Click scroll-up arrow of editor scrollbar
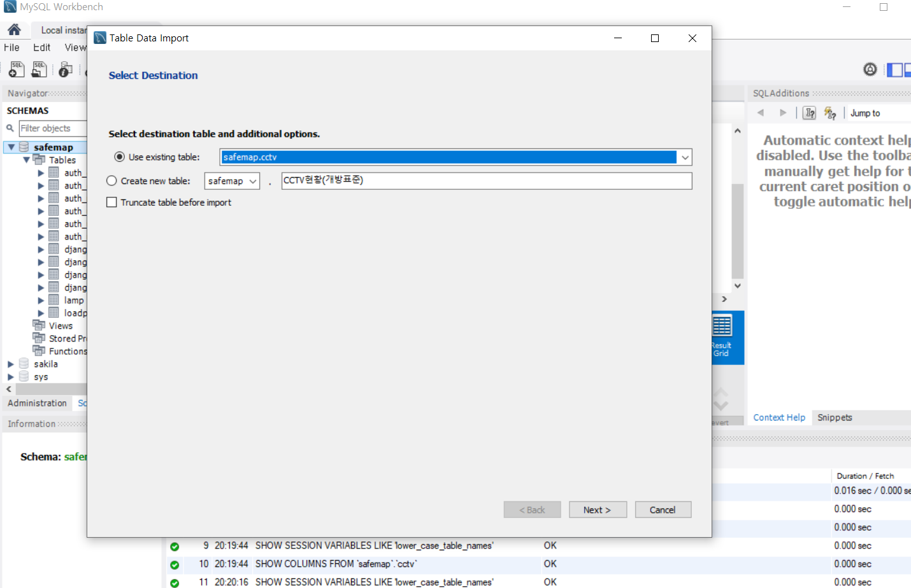This screenshot has height=588, width=911. (738, 131)
